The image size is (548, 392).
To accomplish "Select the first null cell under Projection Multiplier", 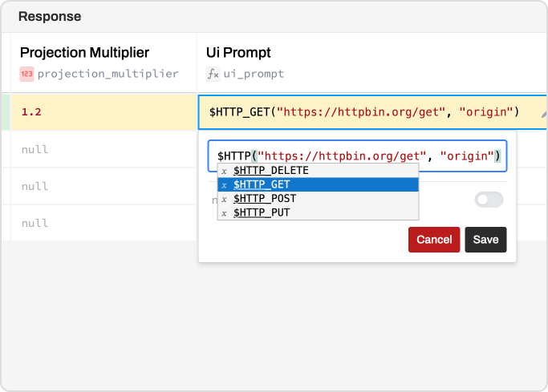I will click(x=104, y=149).
